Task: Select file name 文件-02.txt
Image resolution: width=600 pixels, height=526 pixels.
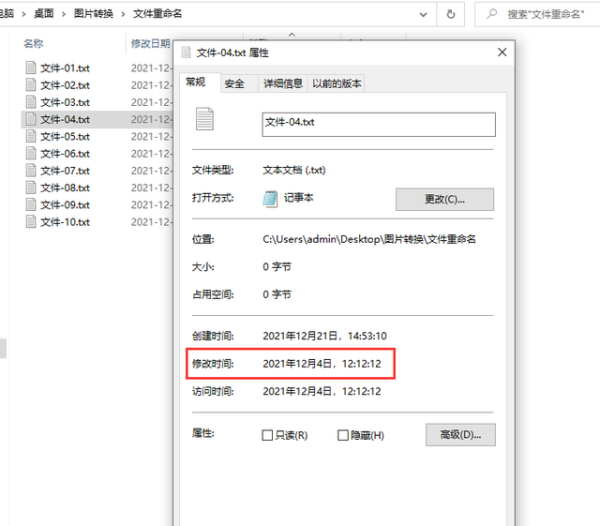Action: [x=65, y=85]
